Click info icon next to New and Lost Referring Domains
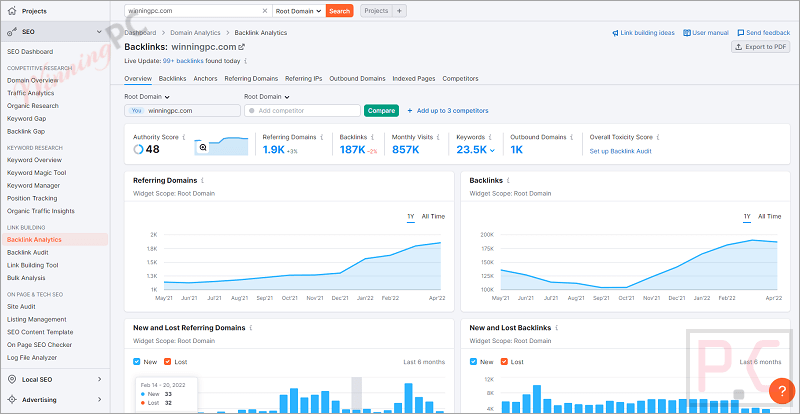800x414 pixels. [251, 328]
